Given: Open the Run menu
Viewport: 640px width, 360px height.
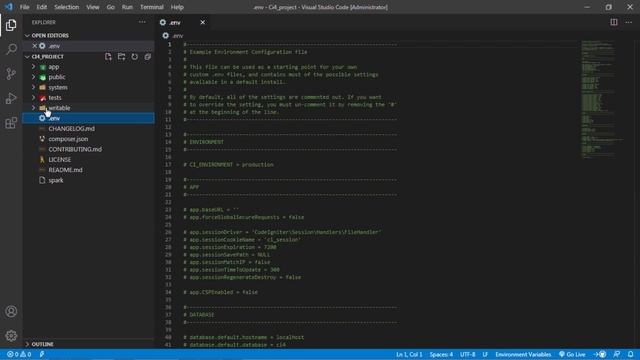Looking at the screenshot, I should click(x=127, y=7).
